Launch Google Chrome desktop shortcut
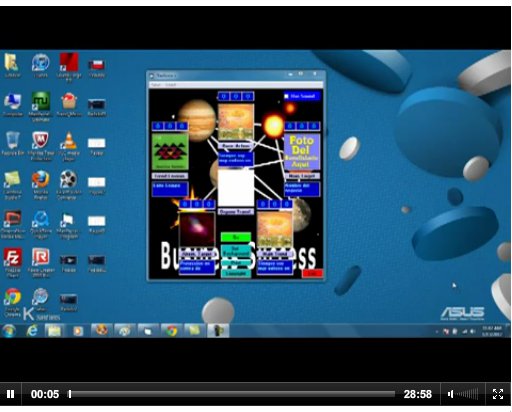This screenshot has width=512, height=412. 13,302
